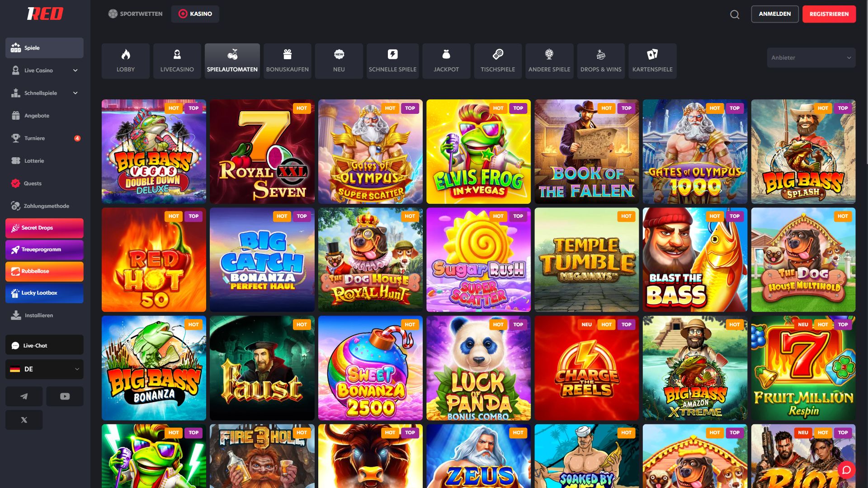The image size is (868, 488).
Task: Select the Spielautomaten category tab
Action: [x=232, y=61]
